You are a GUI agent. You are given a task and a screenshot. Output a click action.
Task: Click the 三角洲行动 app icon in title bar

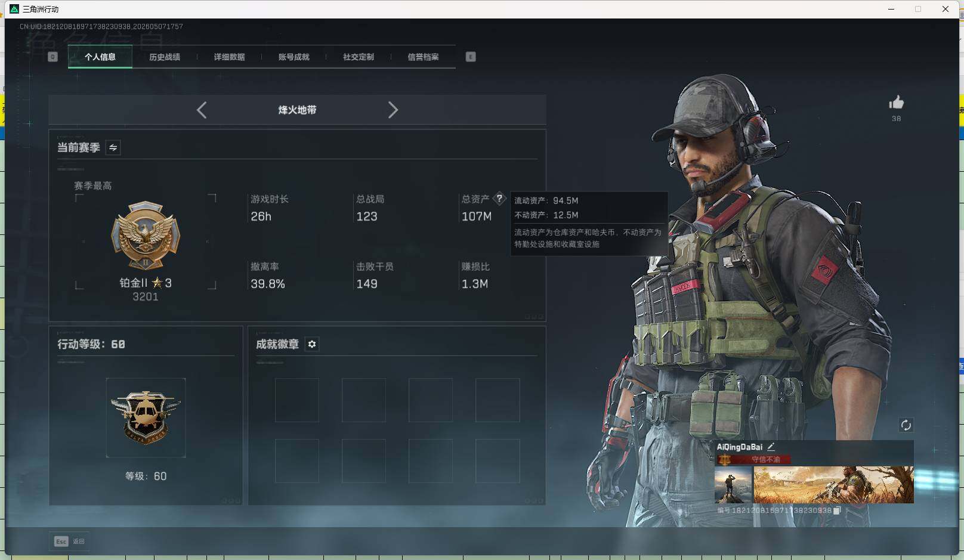click(x=14, y=9)
